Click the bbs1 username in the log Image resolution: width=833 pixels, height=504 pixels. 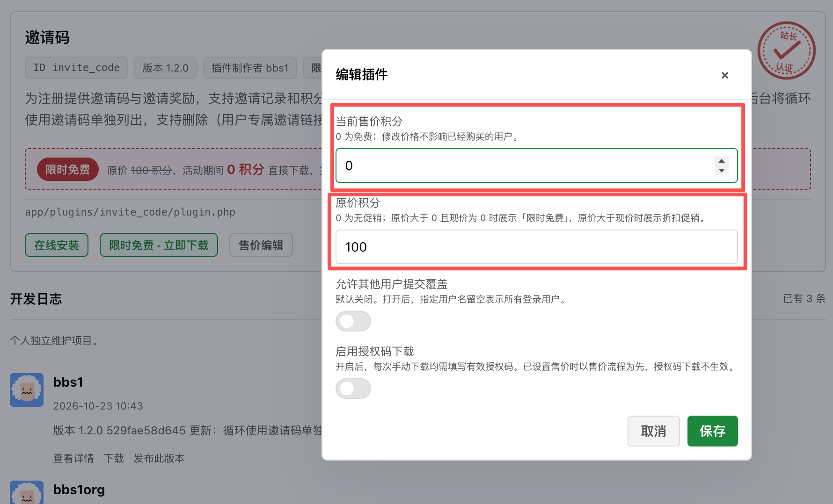68,382
